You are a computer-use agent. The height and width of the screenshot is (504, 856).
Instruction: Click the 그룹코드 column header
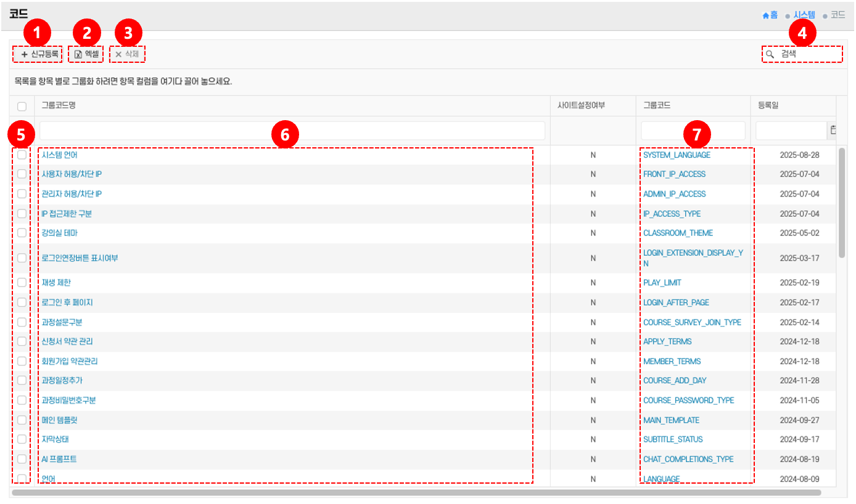(656, 105)
